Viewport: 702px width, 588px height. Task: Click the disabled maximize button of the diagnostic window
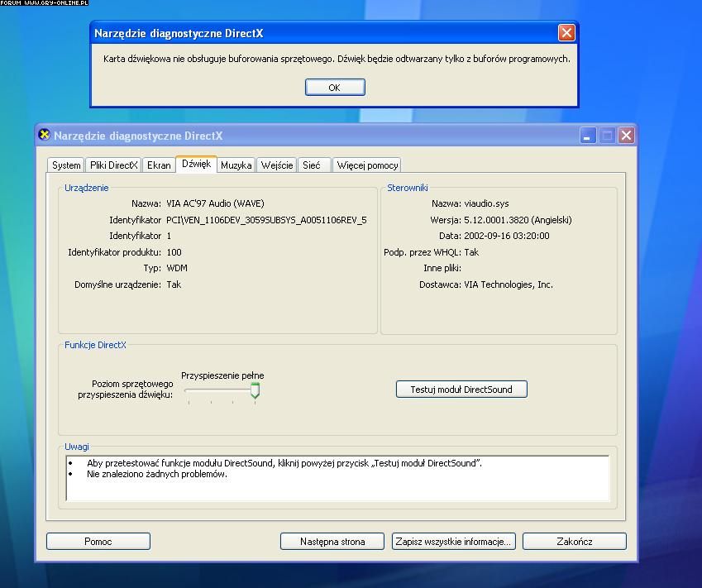(x=607, y=136)
